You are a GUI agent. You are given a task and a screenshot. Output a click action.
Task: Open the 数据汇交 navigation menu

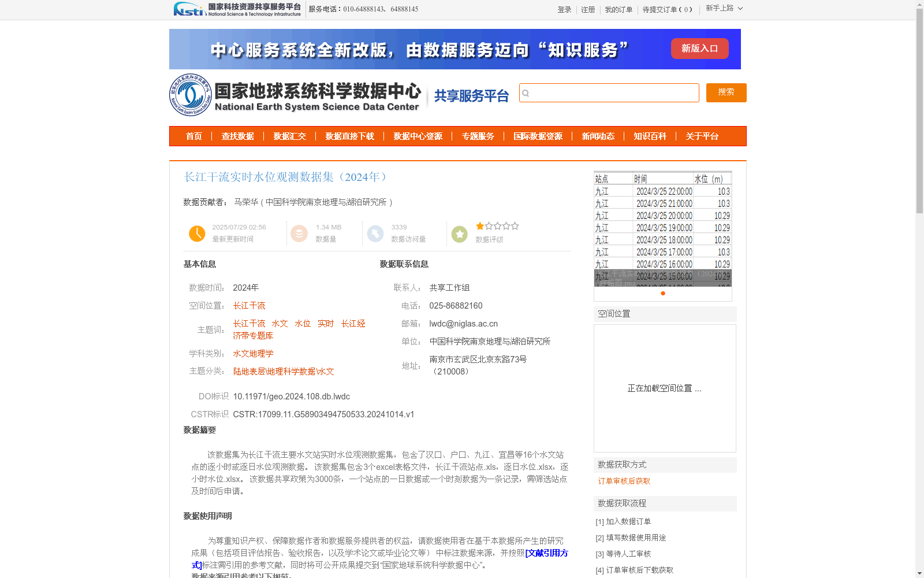coord(290,136)
